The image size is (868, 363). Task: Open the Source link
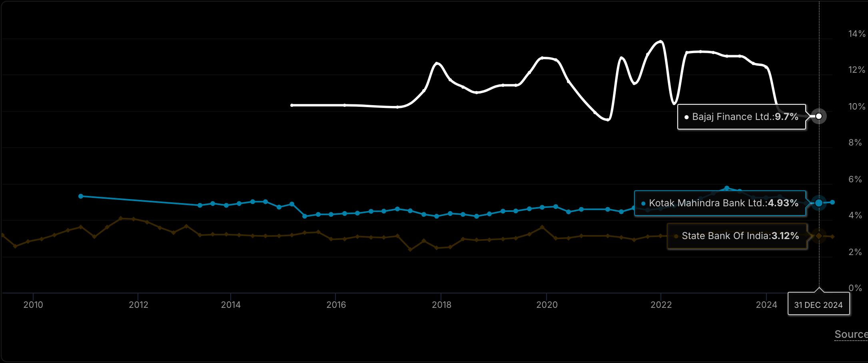851,334
